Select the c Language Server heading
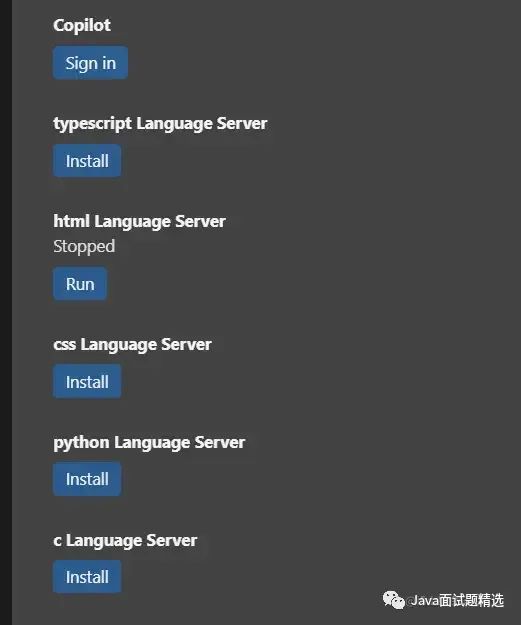 pyautogui.click(x=125, y=540)
